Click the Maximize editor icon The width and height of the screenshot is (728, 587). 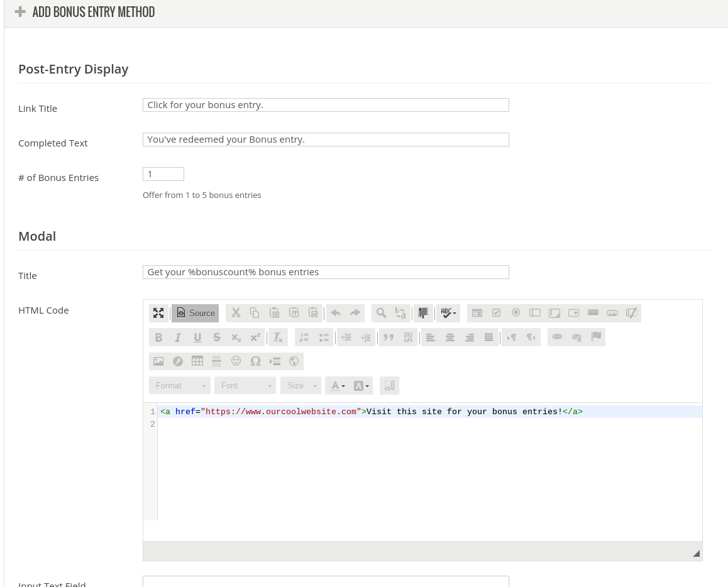click(x=158, y=313)
